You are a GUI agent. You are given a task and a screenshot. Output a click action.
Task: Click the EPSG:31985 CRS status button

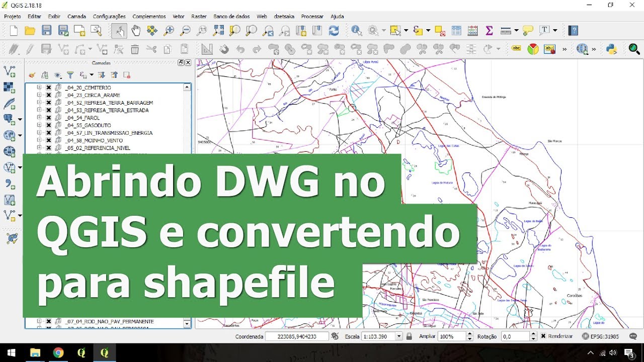coord(600,336)
